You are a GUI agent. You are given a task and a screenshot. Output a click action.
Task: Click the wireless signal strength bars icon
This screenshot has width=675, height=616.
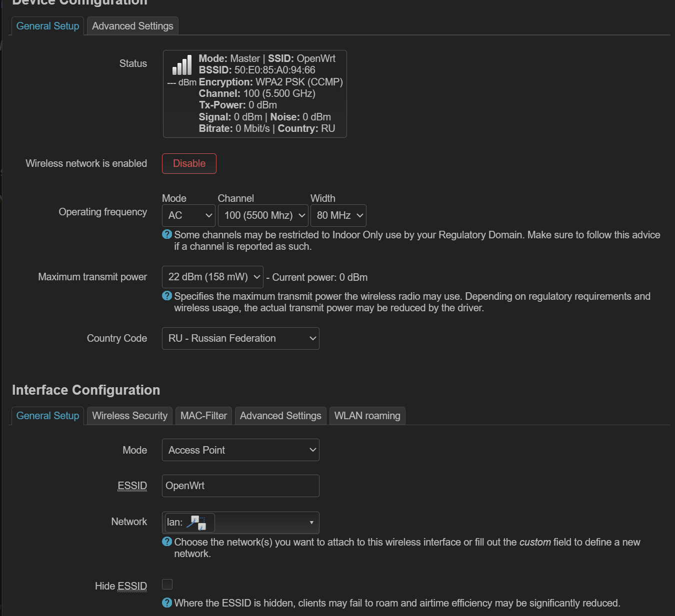click(x=182, y=65)
